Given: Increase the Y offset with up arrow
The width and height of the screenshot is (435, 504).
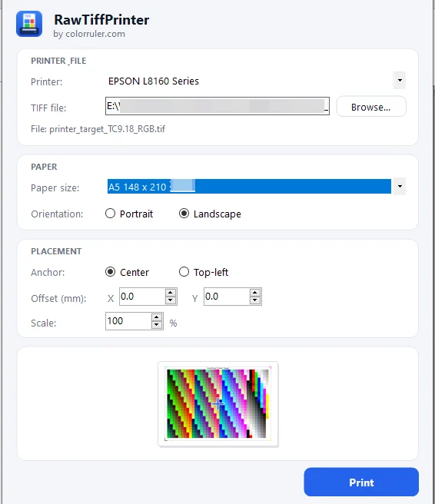Looking at the screenshot, I should (x=255, y=293).
